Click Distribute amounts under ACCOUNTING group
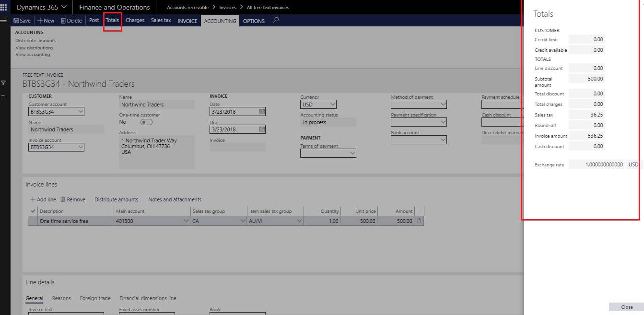 (x=35, y=41)
